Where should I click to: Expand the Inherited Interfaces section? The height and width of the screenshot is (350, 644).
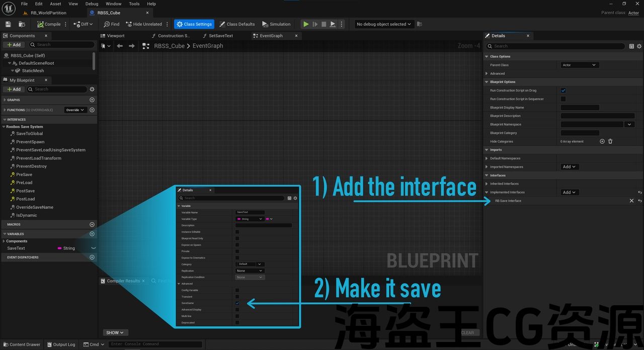coord(487,184)
